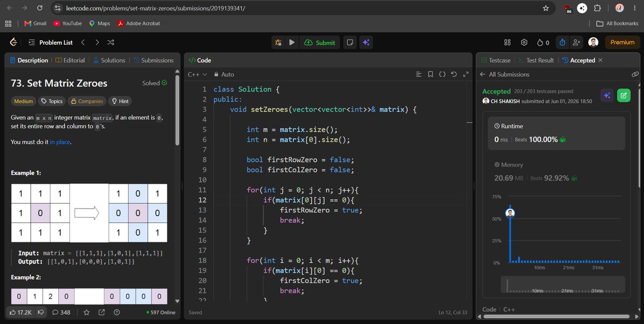The height and width of the screenshot is (324, 644).
Task: Click the invite user icon
Action: 577,42
